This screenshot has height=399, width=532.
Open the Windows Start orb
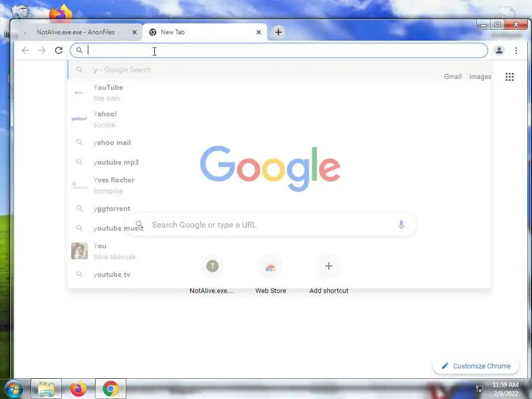[14, 389]
